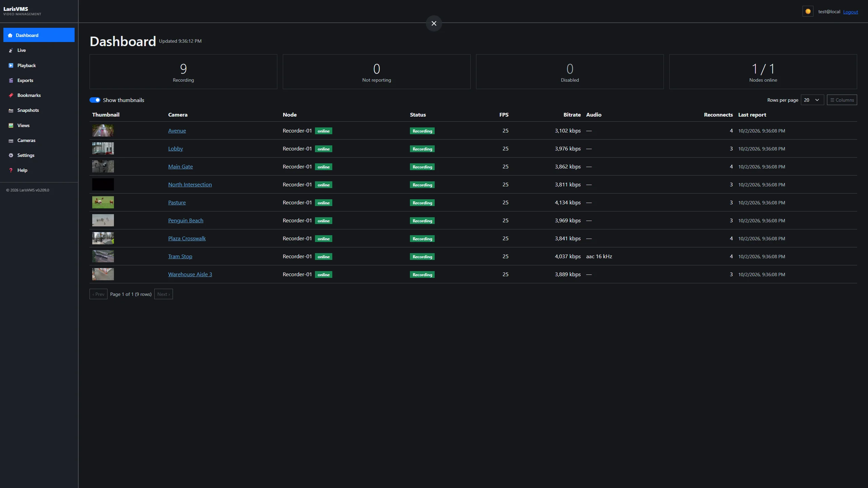Viewport: 868px width, 488px height.
Task: Open Bookmarks in the sidebar
Action: (39, 95)
